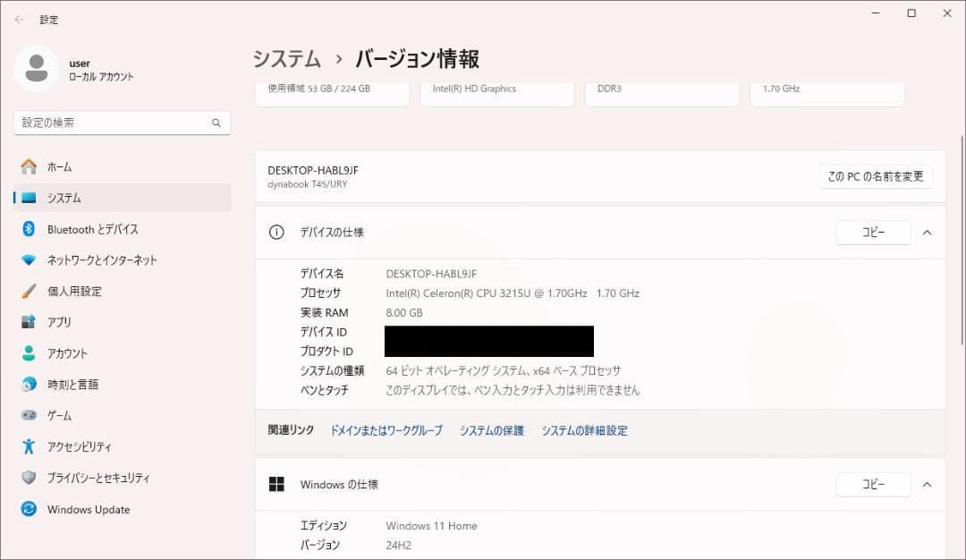Click the システム monitor icon
Viewport: 966px width, 560px height.
(29, 198)
